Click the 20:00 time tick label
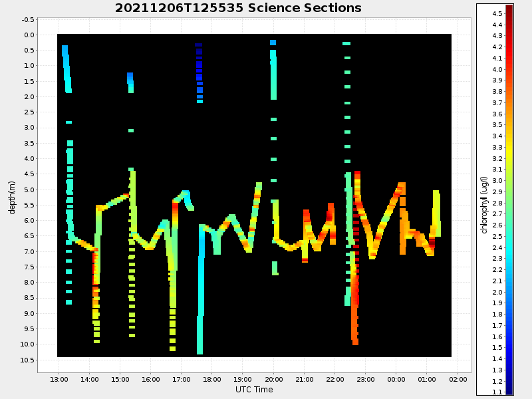This screenshot has height=399, width=532. tap(273, 379)
